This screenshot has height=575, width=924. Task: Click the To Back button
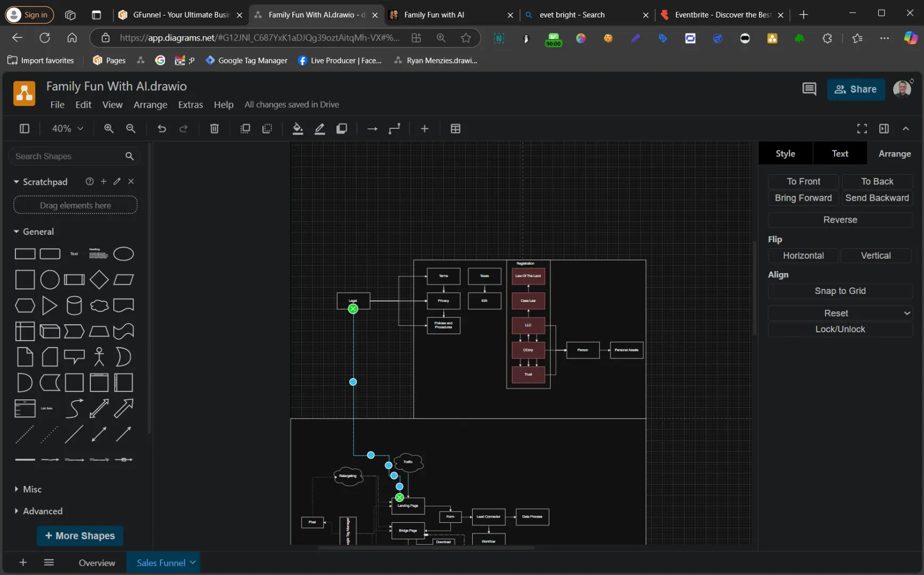pyautogui.click(x=877, y=182)
